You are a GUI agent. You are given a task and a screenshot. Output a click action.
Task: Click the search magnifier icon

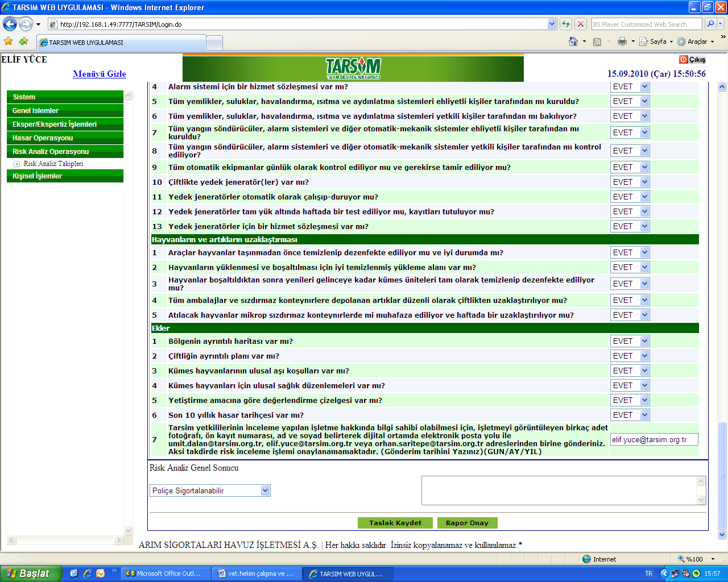pyautogui.click(x=710, y=24)
